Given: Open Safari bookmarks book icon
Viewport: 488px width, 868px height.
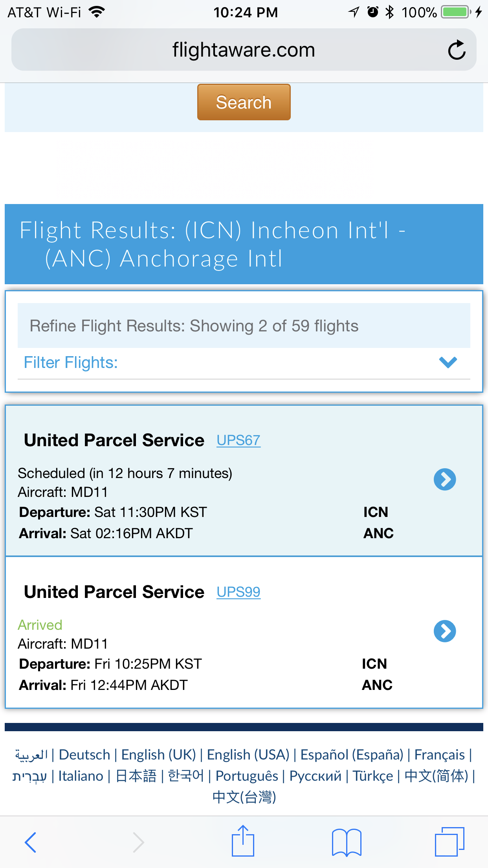Looking at the screenshot, I should point(346,842).
